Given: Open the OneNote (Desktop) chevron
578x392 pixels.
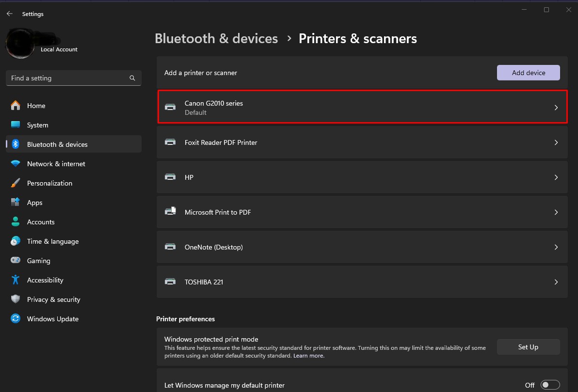Looking at the screenshot, I should 556,247.
